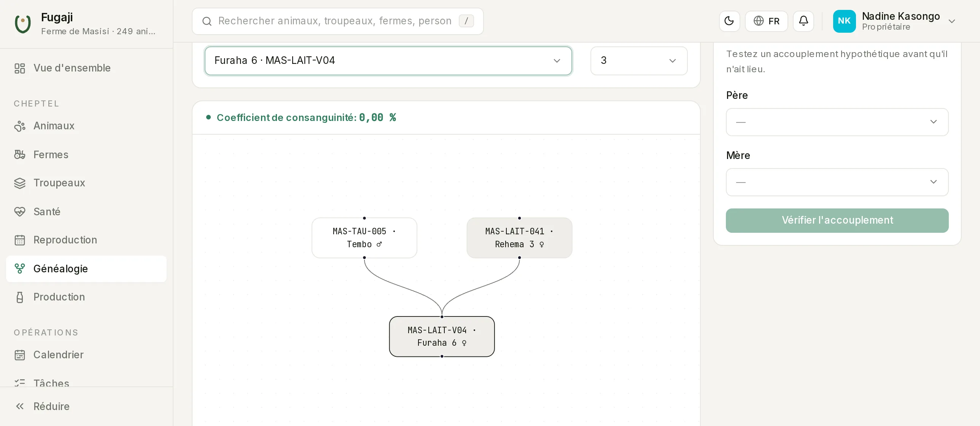Click the Vérifier l'accouplement button
980x426 pixels.
837,221
